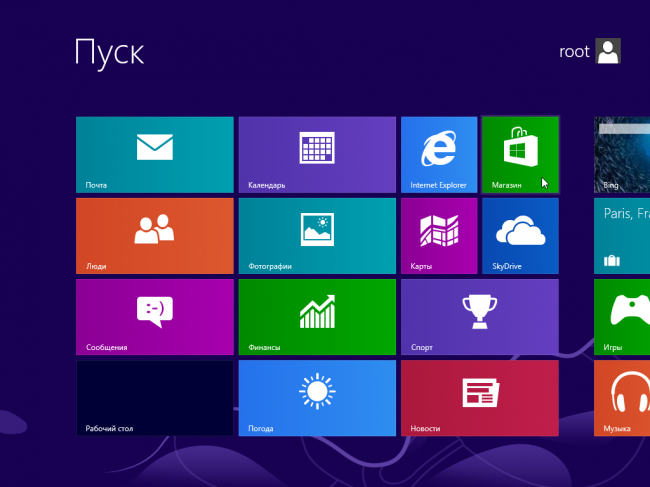Open the Карты maps tile
This screenshot has height=487, width=650.
[x=438, y=235]
